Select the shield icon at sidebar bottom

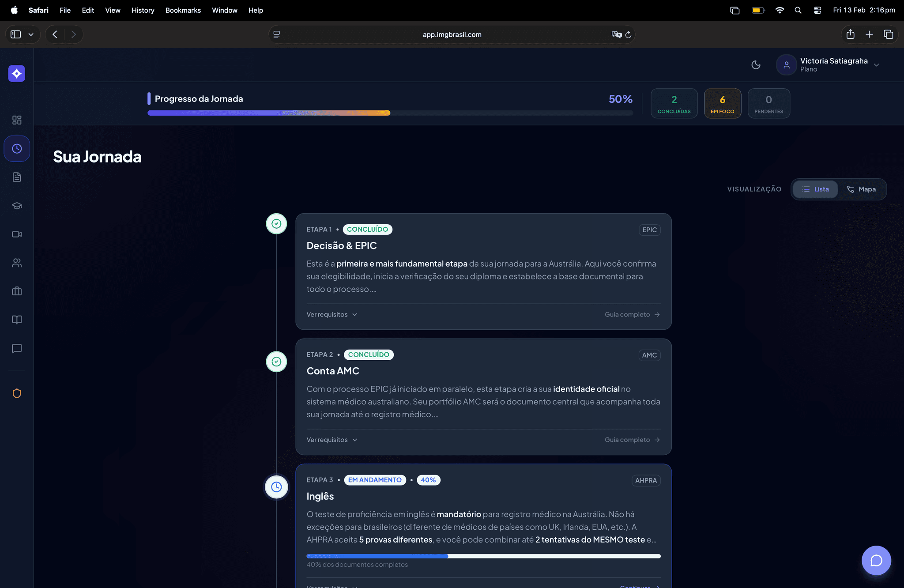[17, 393]
